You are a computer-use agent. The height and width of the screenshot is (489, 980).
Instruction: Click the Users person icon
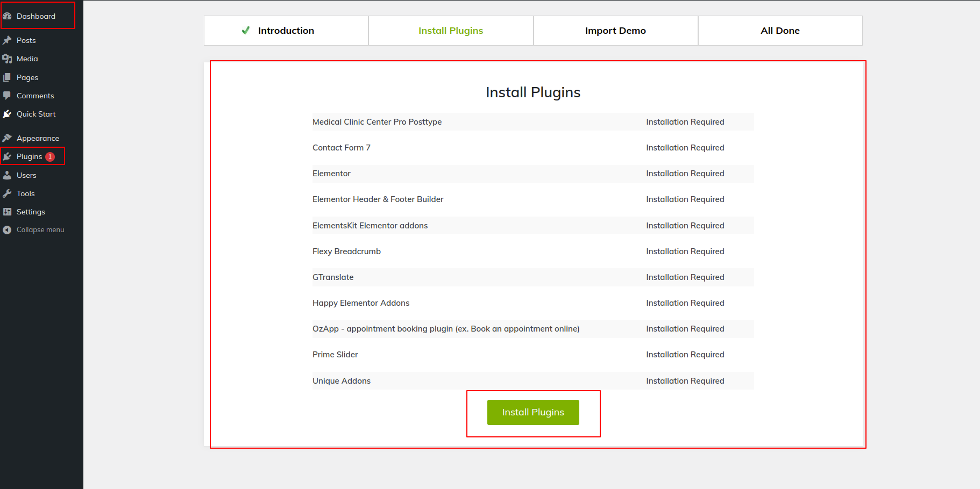coord(7,175)
